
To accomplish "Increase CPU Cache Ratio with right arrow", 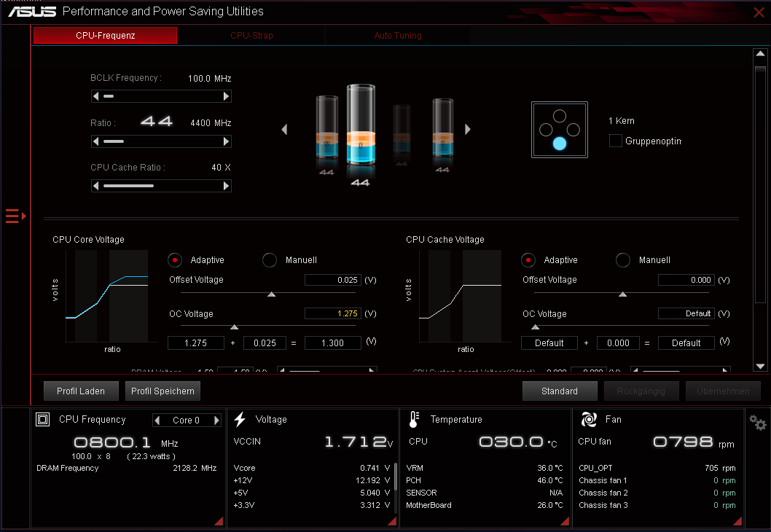I will point(226,186).
